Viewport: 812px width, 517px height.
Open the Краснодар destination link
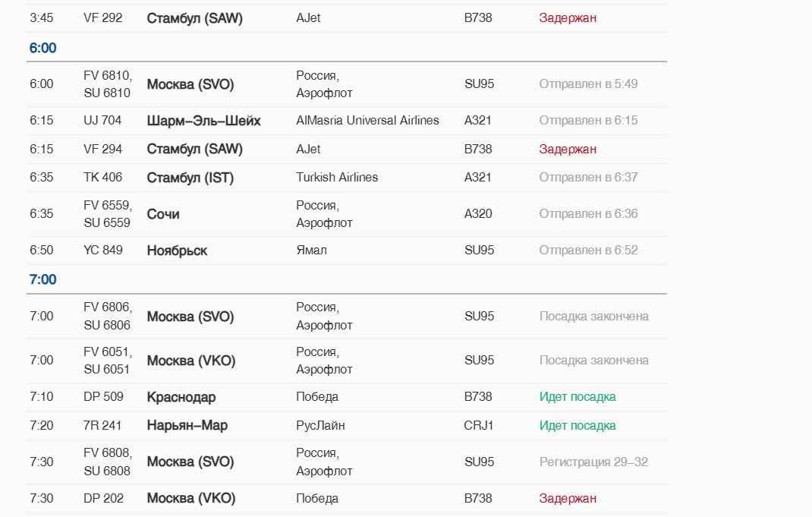point(181,397)
